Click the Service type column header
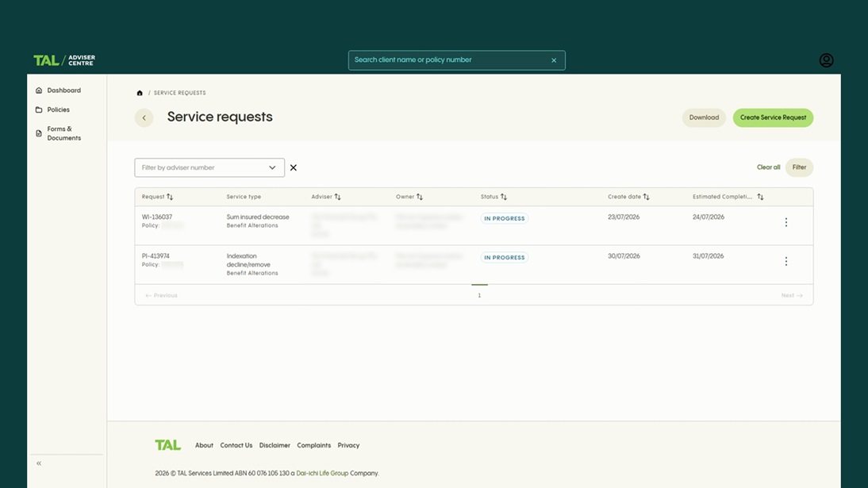Screen dimensions: 868x488 click(x=244, y=197)
